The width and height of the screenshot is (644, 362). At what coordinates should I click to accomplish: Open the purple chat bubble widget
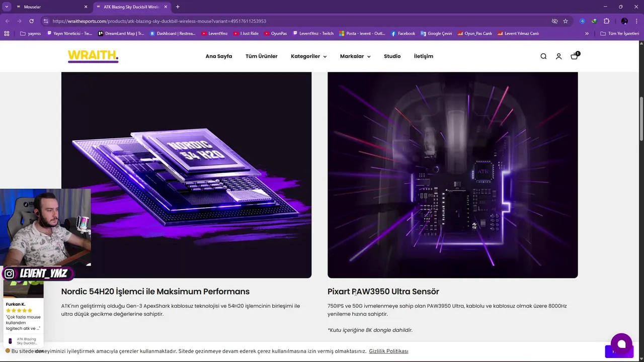621,344
